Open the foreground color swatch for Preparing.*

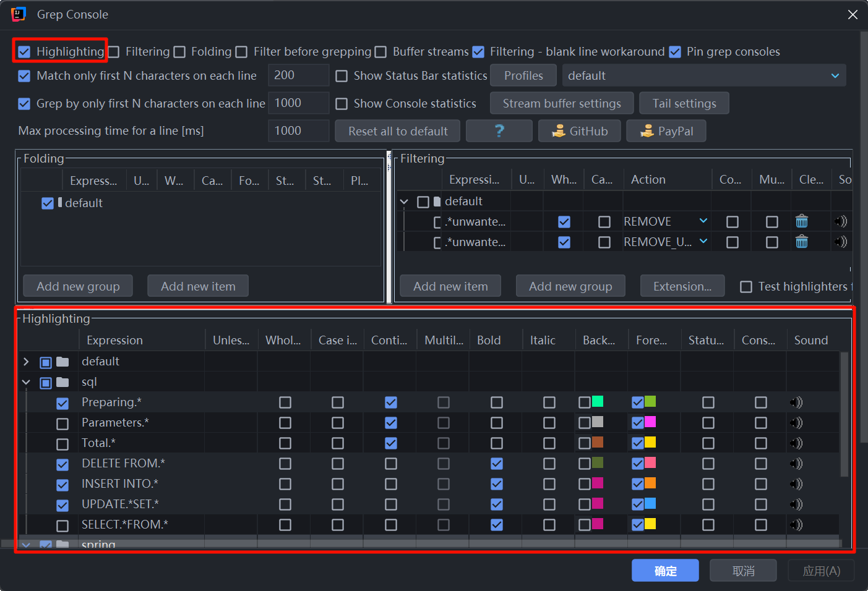pos(650,402)
